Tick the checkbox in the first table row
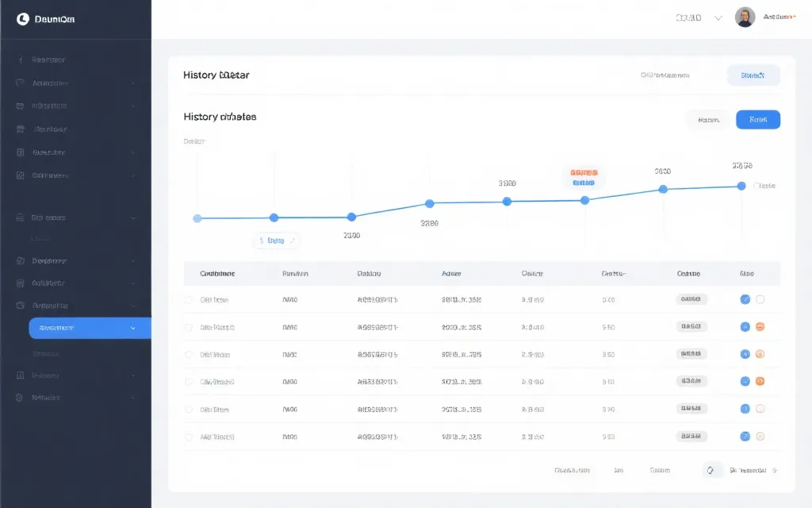 [189, 300]
